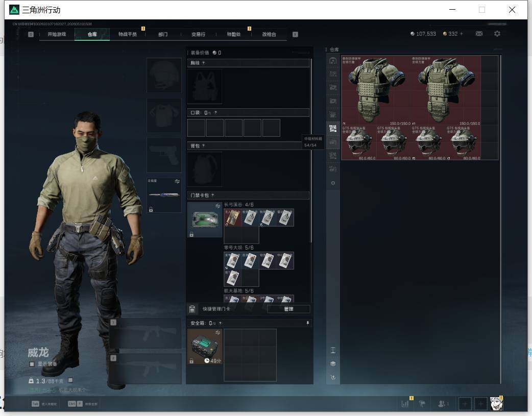Select first body armor in warehouse
This screenshot has width=532, height=416.
376,90
